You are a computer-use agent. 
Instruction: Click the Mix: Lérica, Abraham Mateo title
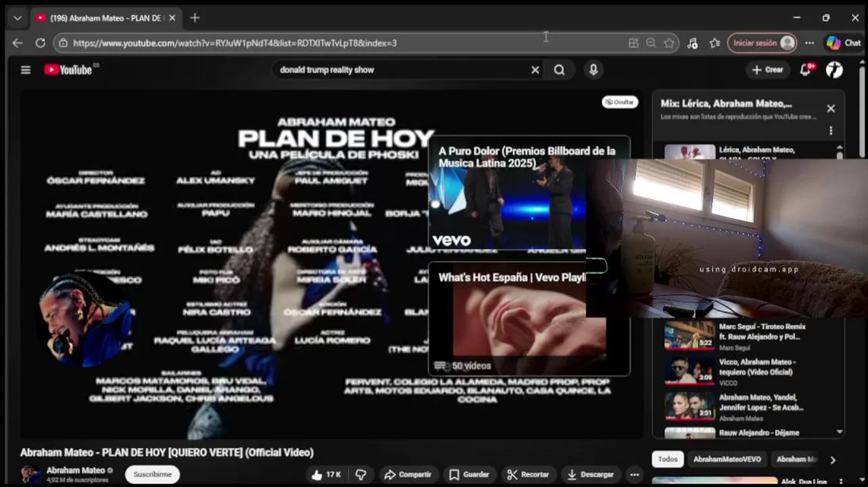[727, 103]
